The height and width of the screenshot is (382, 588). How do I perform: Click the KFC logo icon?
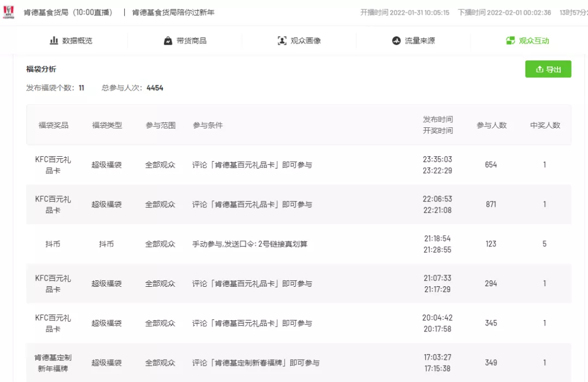point(9,12)
